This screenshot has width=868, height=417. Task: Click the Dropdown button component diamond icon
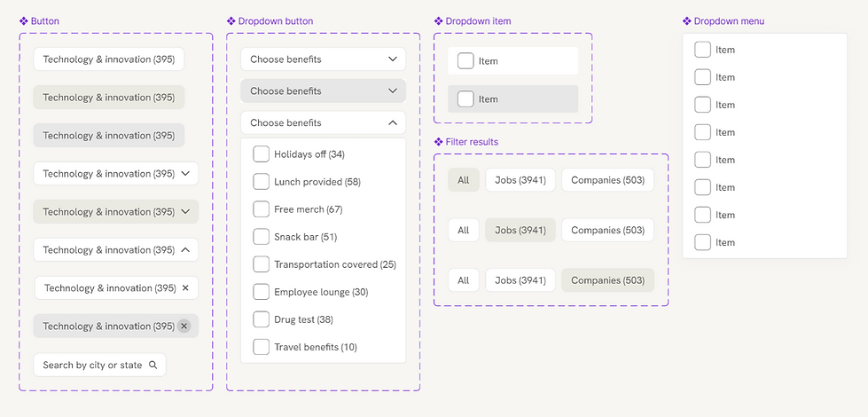pyautogui.click(x=231, y=21)
